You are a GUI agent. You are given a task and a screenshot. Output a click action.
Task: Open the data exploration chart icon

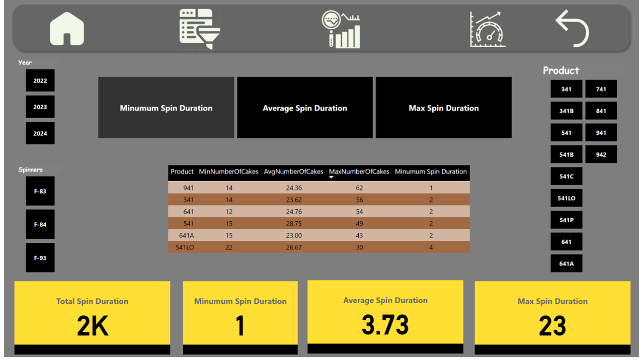tap(341, 29)
